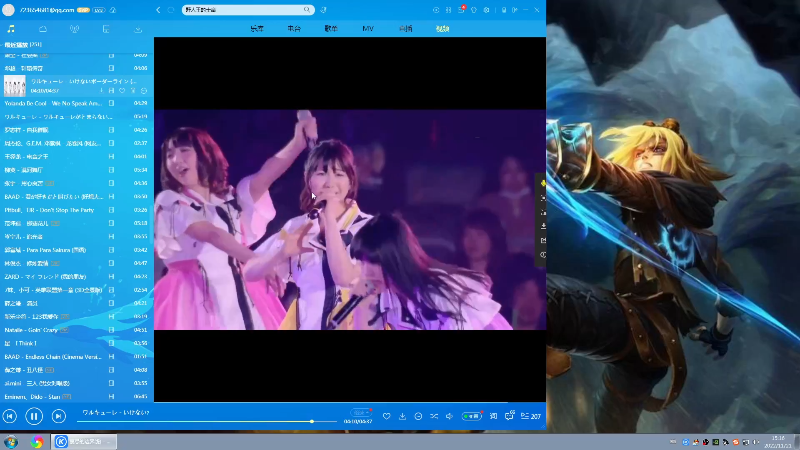The image size is (800, 450).
Task: Switch to the 乐库 tab
Action: (257, 29)
